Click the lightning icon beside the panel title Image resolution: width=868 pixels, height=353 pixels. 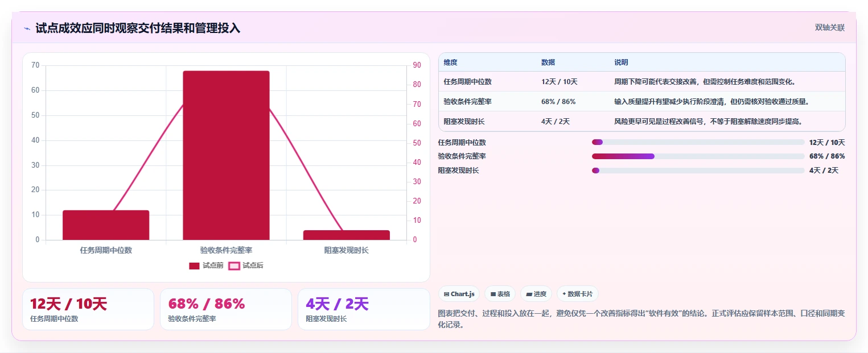coord(27,28)
